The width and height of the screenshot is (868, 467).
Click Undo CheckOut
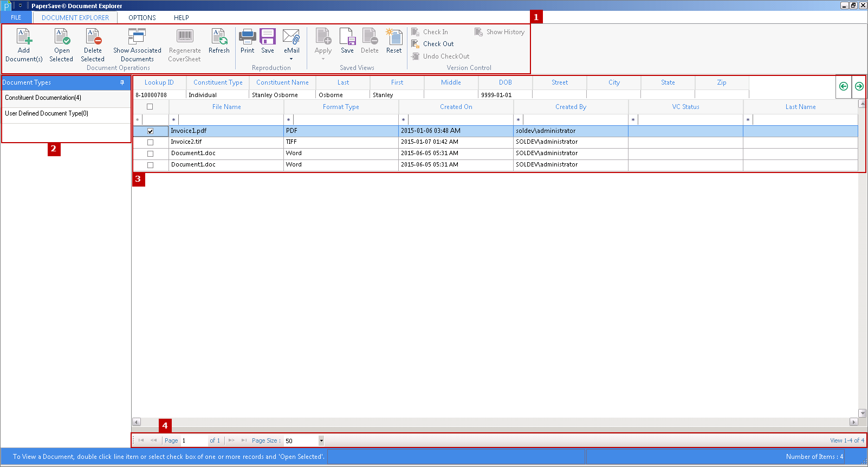pyautogui.click(x=441, y=56)
